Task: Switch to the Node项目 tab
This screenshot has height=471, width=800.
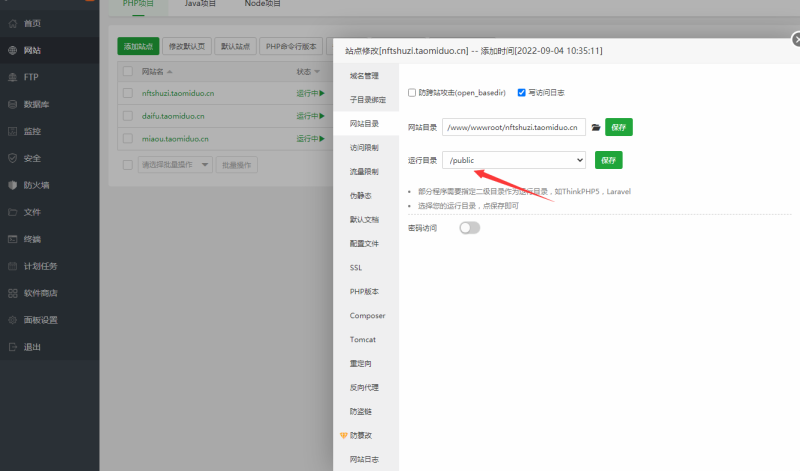Action: click(262, 4)
